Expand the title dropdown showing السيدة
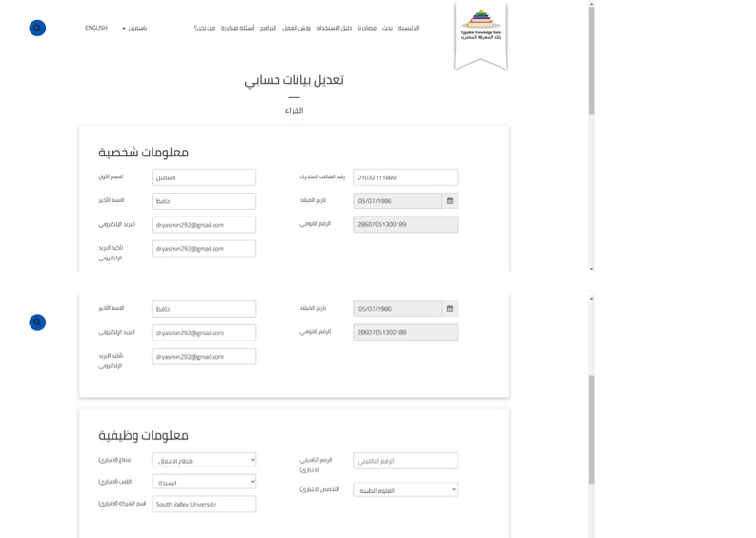The width and height of the screenshot is (756, 538). (204, 482)
